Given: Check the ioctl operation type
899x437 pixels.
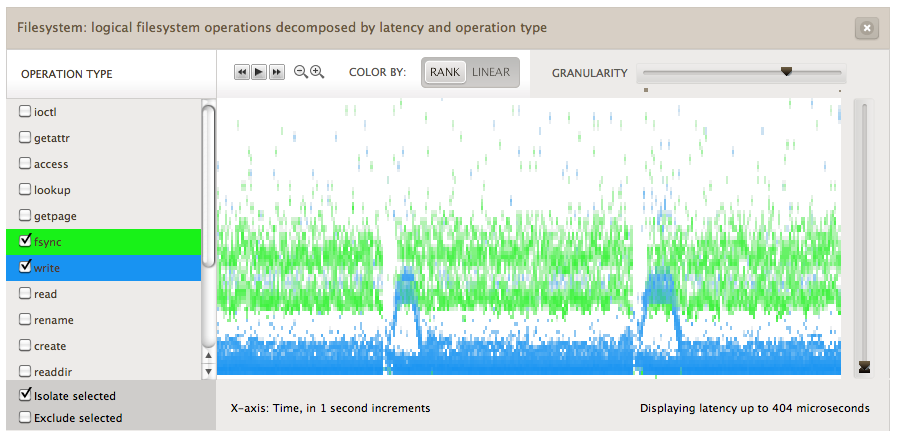Looking at the screenshot, I should click(25, 111).
